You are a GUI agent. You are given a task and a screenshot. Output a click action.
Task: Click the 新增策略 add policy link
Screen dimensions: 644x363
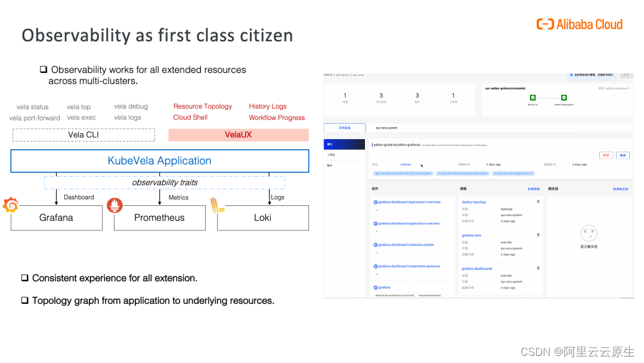pyautogui.click(x=534, y=189)
